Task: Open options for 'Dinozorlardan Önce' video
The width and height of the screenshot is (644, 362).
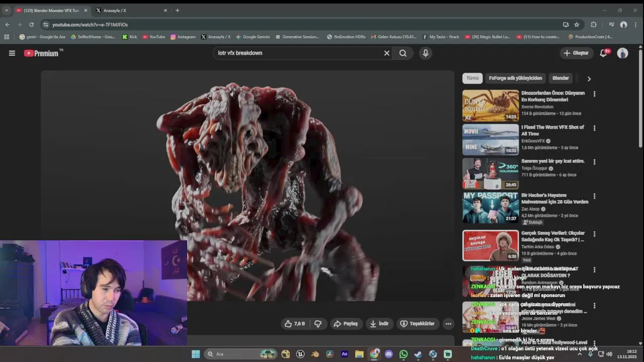Action: 594,94
